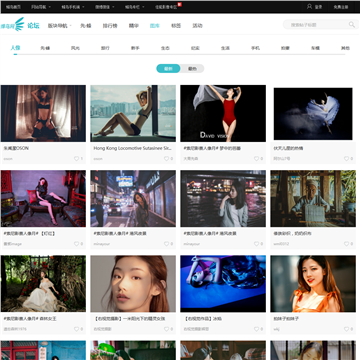The height and width of the screenshot is (360, 360).
Task: Open author minayour under street night photo
Action: tap(102, 244)
